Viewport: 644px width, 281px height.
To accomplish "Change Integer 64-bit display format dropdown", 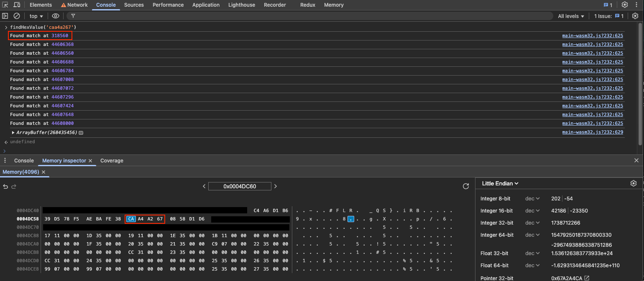I will pos(532,235).
